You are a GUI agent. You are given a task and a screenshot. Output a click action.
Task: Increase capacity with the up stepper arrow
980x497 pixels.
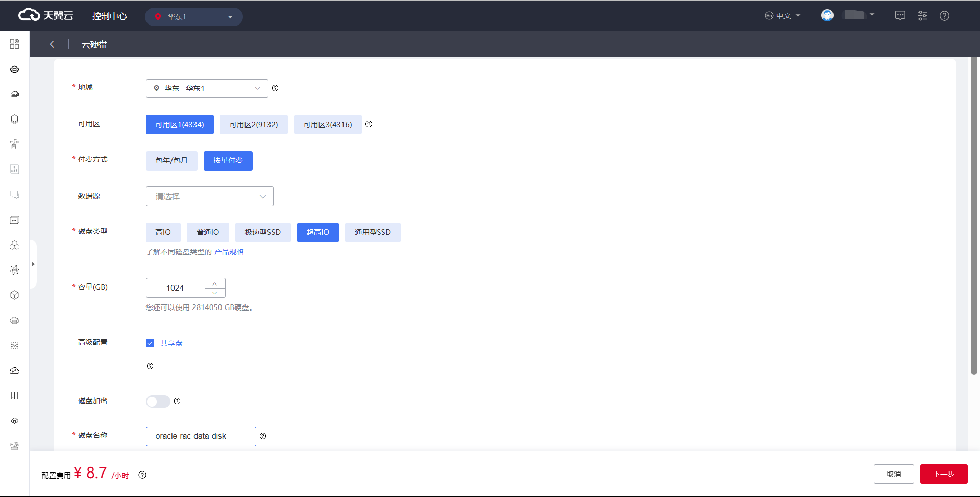pos(215,283)
